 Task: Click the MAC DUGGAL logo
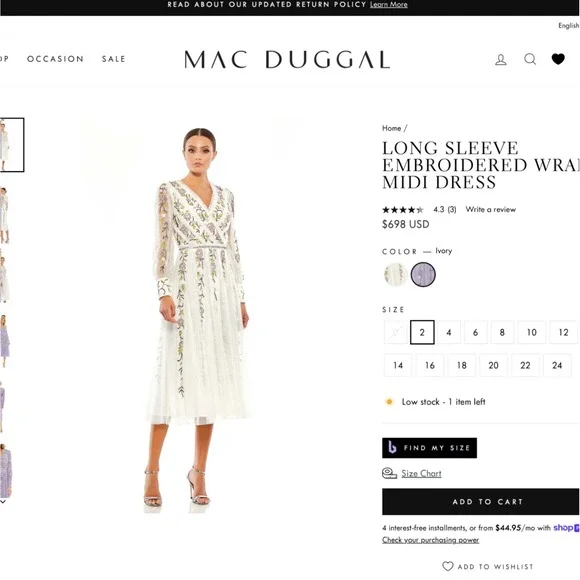pyautogui.click(x=287, y=60)
